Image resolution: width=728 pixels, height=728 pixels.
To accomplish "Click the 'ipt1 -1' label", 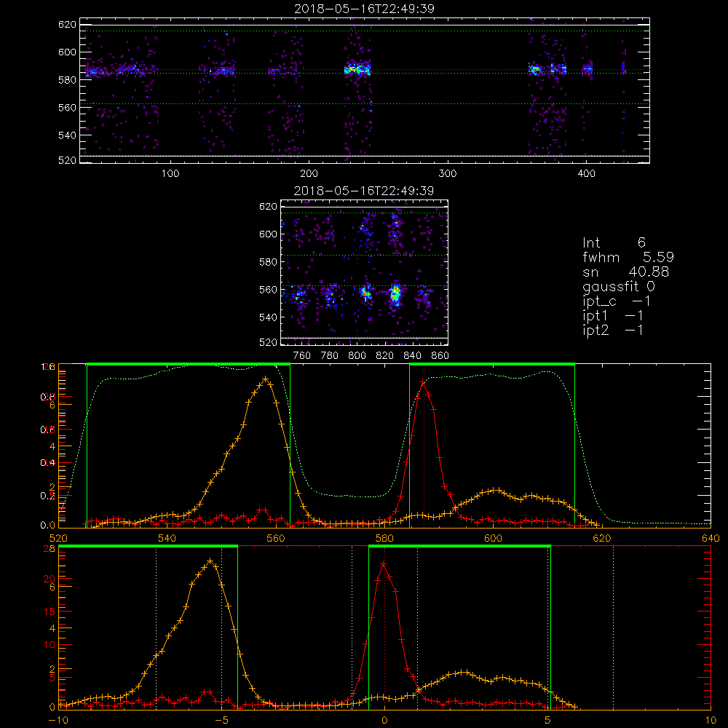I will pyautogui.click(x=612, y=316).
